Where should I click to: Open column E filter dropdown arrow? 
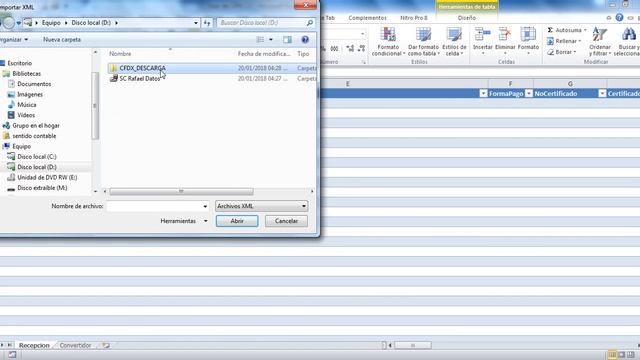[x=483, y=94]
